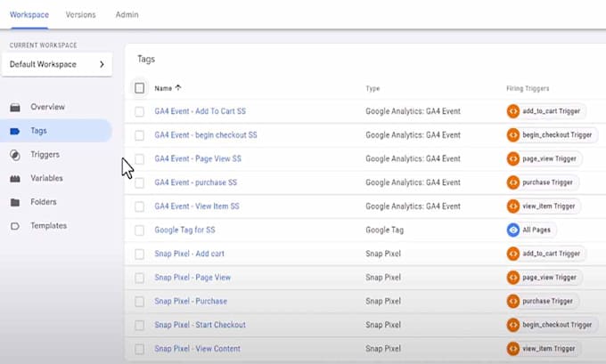The width and height of the screenshot is (606, 364).
Task: Select the Tags sidebar icon
Action: pyautogui.click(x=15, y=131)
